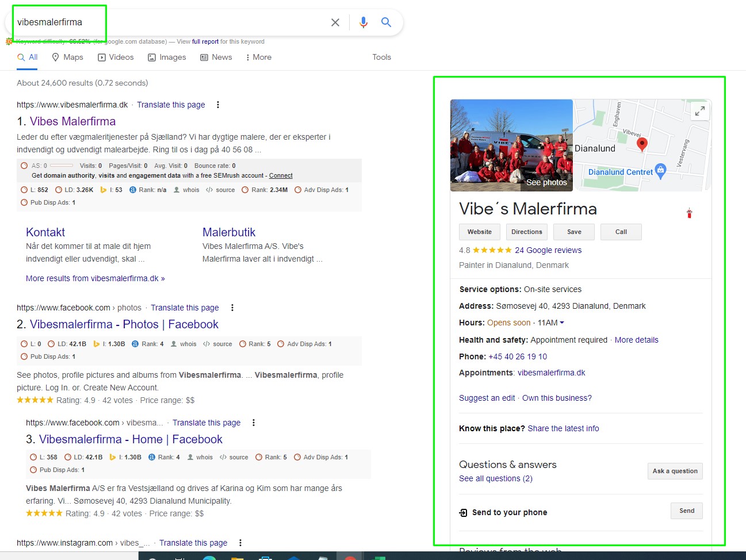Open the Tools filter options

[381, 57]
